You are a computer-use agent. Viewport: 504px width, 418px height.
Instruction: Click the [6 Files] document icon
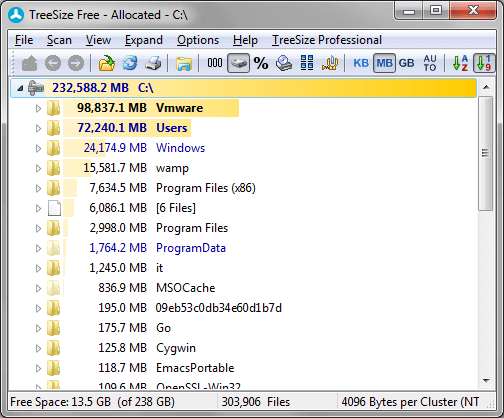tap(54, 208)
